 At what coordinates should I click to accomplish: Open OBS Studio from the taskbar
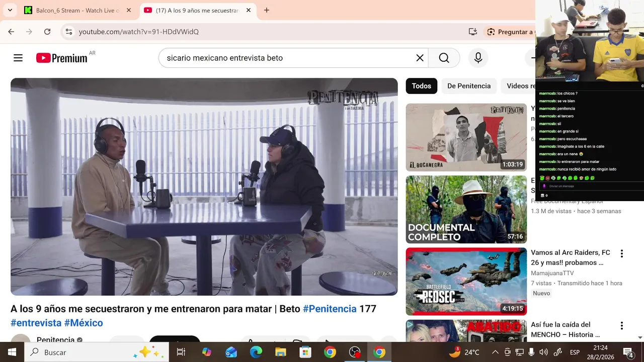tap(355, 352)
